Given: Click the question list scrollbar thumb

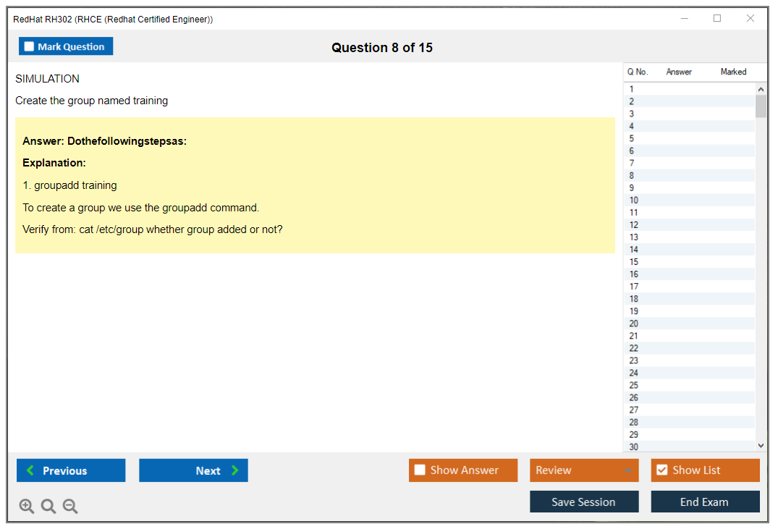Looking at the screenshot, I should click(761, 106).
